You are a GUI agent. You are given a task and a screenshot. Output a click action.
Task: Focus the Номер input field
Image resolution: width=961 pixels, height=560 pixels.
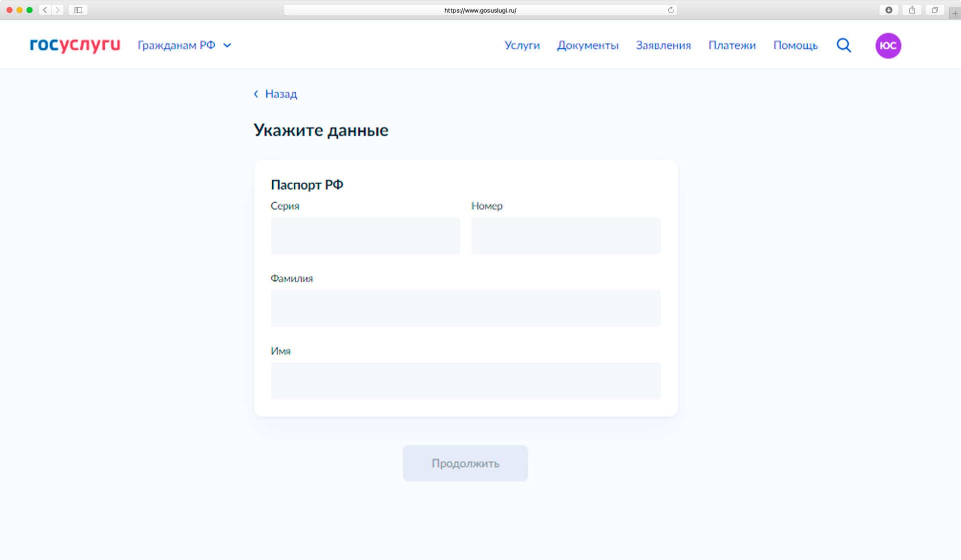[566, 236]
